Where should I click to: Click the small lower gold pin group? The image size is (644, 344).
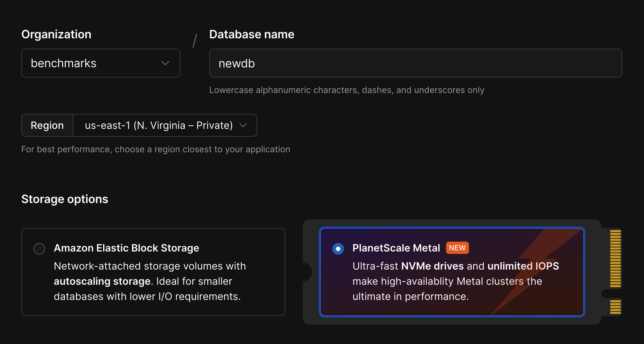pos(615,307)
